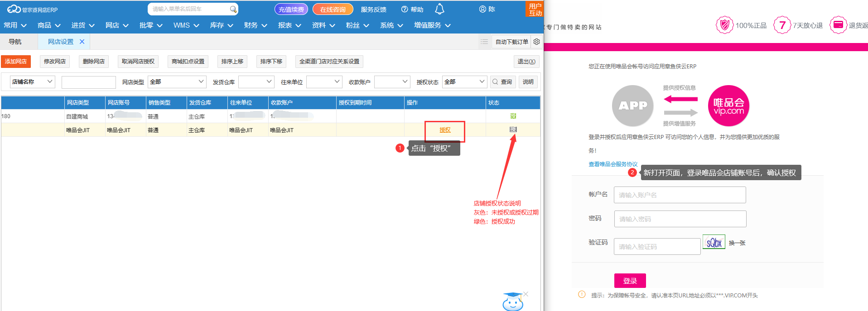
Task: Switch to the 导航 tab
Action: pos(15,42)
